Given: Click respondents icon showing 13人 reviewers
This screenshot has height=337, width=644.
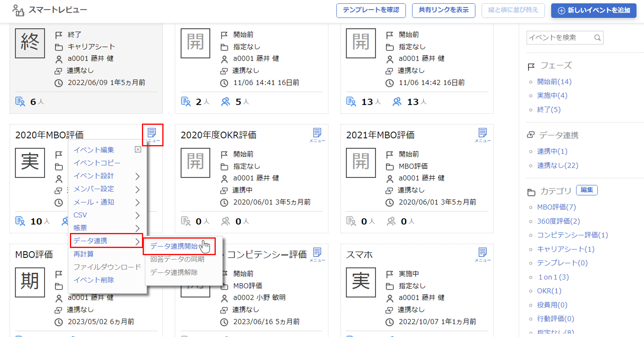Looking at the screenshot, I should [397, 102].
